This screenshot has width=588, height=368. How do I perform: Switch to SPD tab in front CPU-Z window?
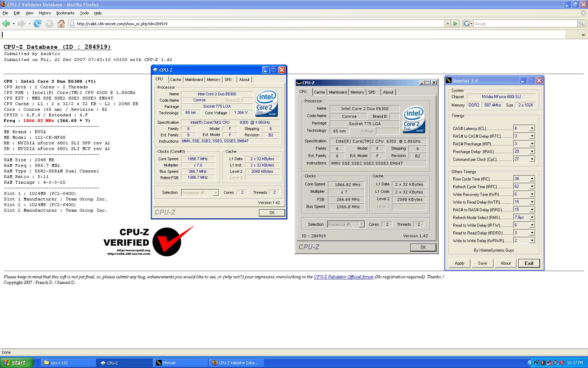click(228, 80)
